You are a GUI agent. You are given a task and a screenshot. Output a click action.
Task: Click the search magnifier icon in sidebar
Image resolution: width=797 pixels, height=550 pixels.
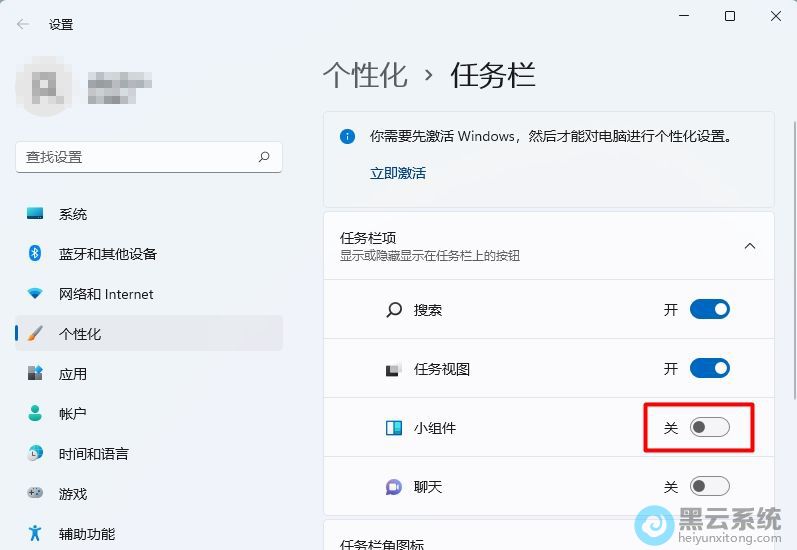(x=264, y=157)
